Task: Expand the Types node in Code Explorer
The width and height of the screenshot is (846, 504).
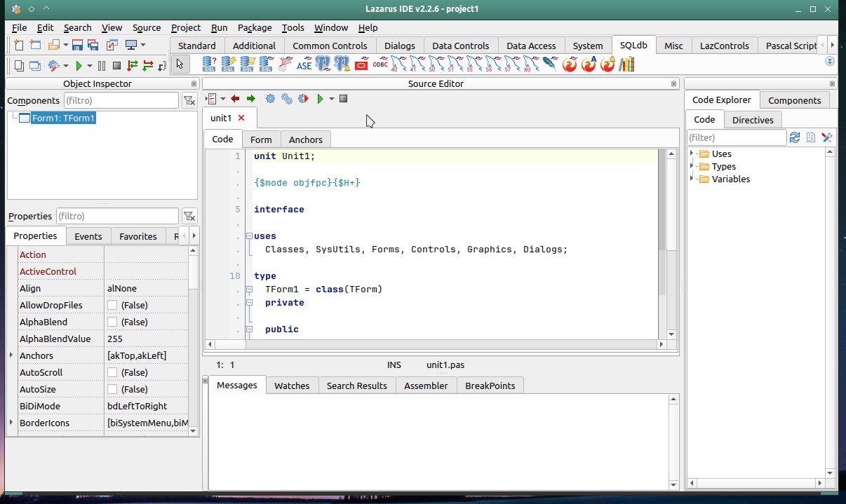Action: pos(692,166)
